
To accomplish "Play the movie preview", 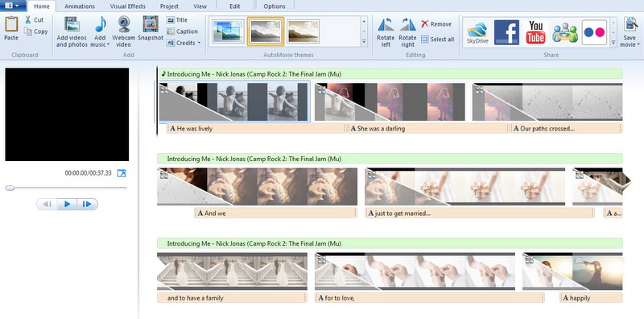I will tap(68, 204).
